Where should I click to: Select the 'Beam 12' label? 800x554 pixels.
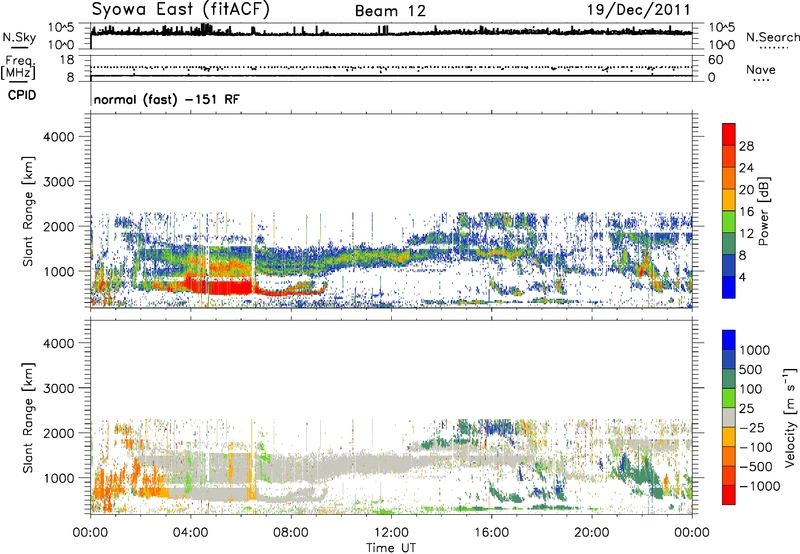pos(390,11)
